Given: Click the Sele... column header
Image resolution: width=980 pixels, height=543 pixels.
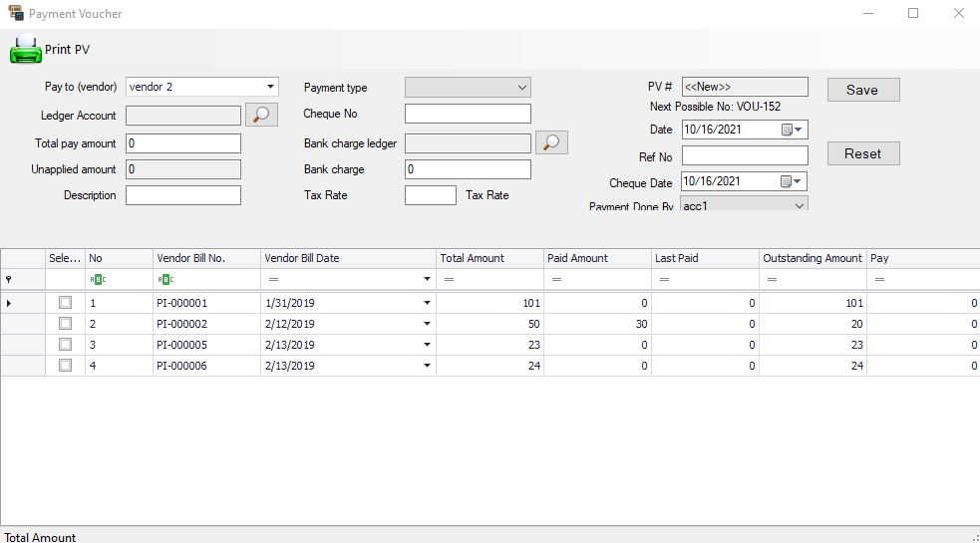Looking at the screenshot, I should [65, 258].
